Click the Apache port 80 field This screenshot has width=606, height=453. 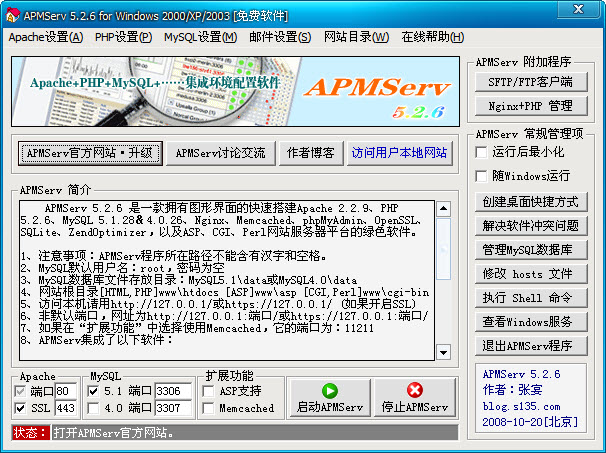(x=65, y=392)
